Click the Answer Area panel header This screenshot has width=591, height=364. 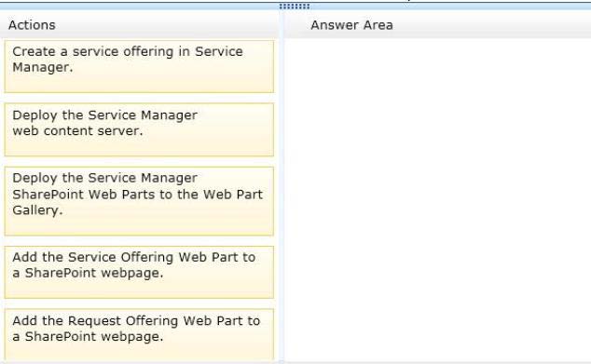click(x=351, y=25)
